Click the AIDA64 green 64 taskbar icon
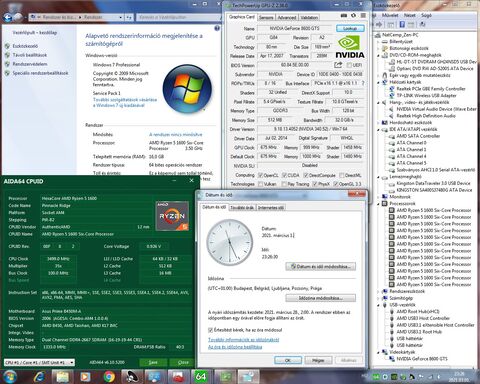The height and width of the screenshot is (384, 480). [201, 377]
